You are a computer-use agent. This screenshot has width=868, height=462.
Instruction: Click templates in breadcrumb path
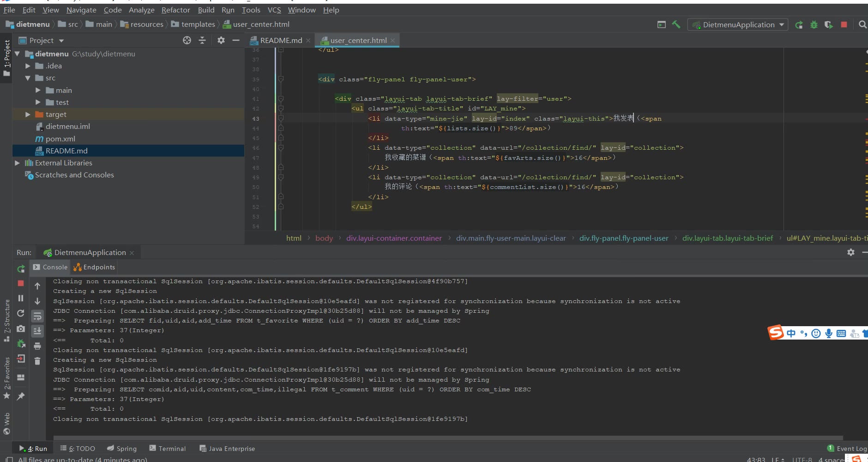pyautogui.click(x=198, y=24)
